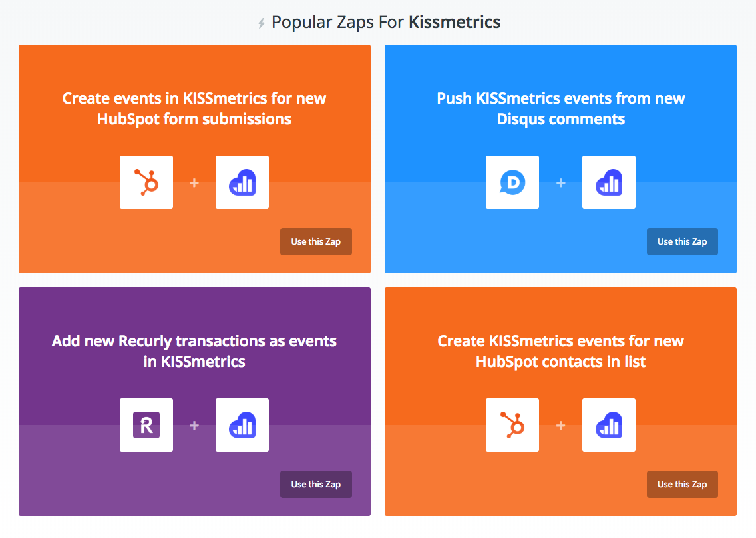Open 'Push KISSmetrics events from new Disqus comments' title
The width and height of the screenshot is (756, 538).
point(561,109)
